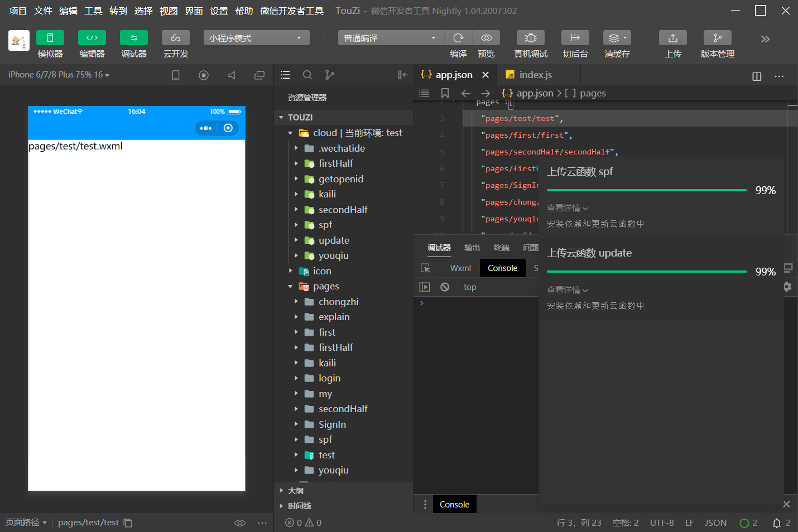Screen dimensions: 798x532
Task: Open editor more actions menu
Action: click(x=779, y=76)
